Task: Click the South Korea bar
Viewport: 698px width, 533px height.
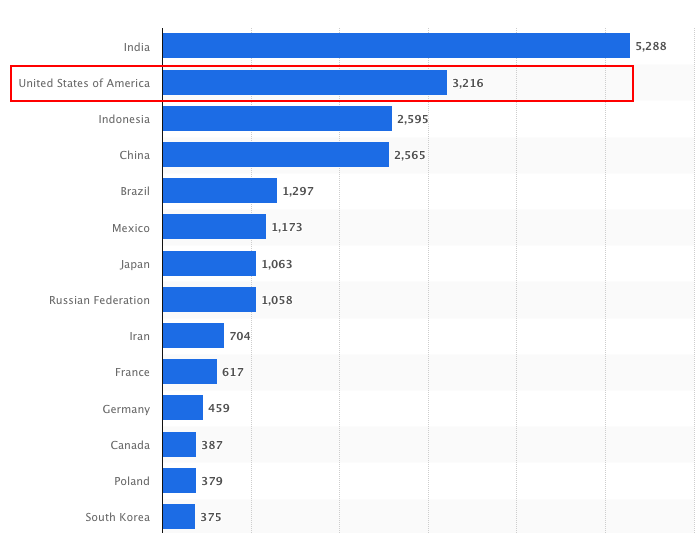Action: [179, 517]
